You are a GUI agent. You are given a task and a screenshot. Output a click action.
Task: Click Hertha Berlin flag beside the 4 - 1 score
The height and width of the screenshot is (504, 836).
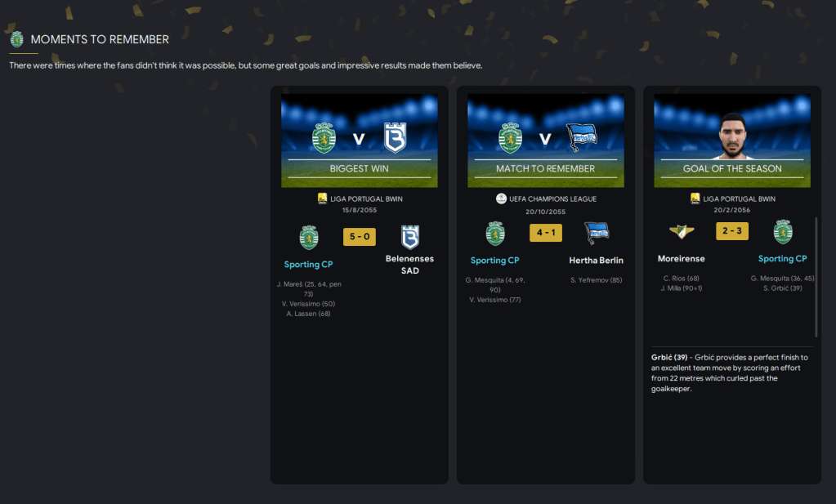pyautogui.click(x=597, y=233)
